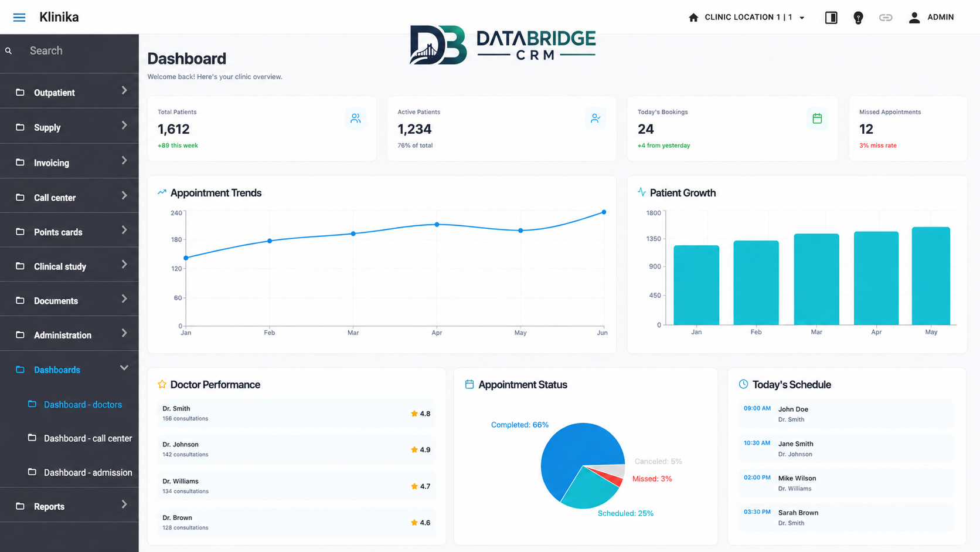Click the Documents folder icon
This screenshot has width=980, height=552.
click(20, 300)
